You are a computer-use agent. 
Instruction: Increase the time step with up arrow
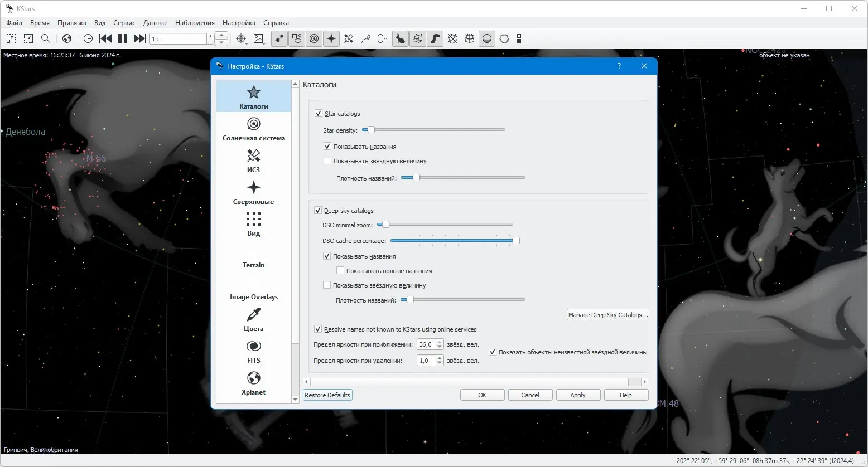coord(221,35)
